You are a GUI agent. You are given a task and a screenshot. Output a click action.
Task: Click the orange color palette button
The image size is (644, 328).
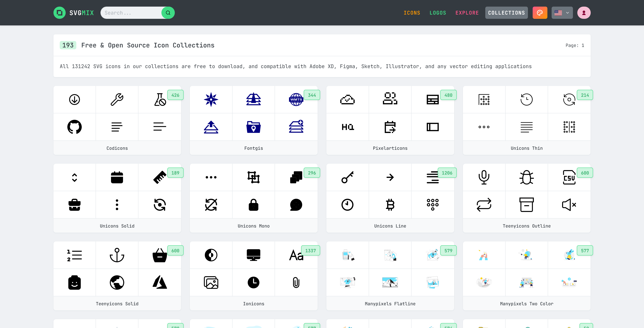click(540, 13)
